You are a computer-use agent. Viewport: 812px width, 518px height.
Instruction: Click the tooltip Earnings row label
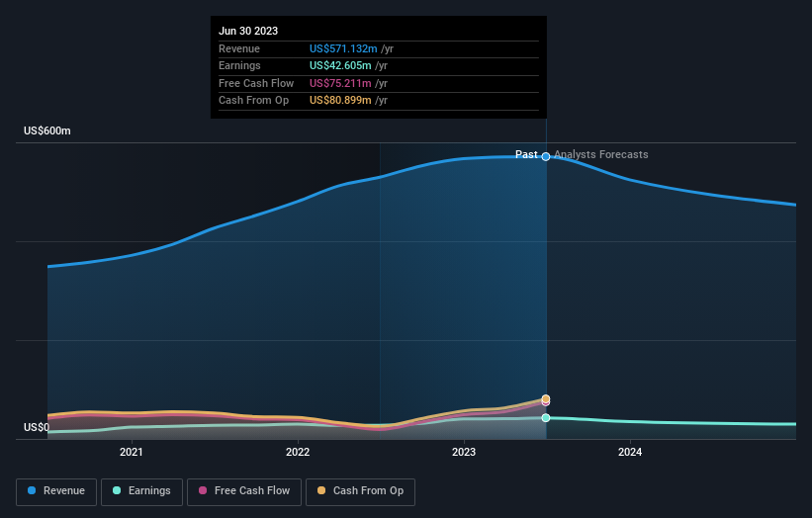click(239, 65)
